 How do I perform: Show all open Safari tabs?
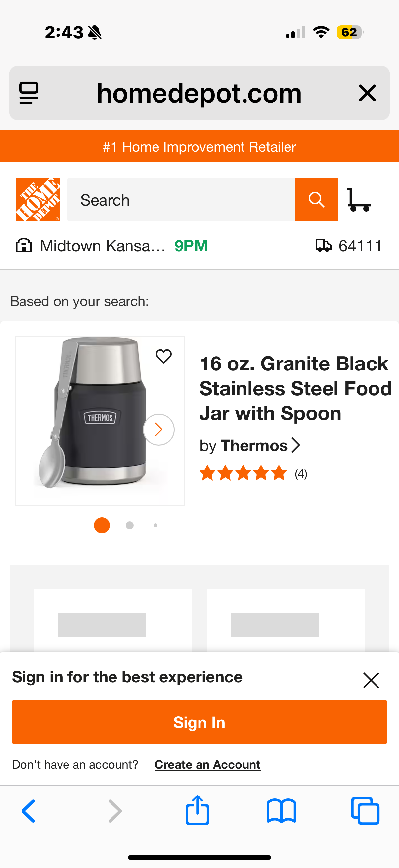coord(365,811)
